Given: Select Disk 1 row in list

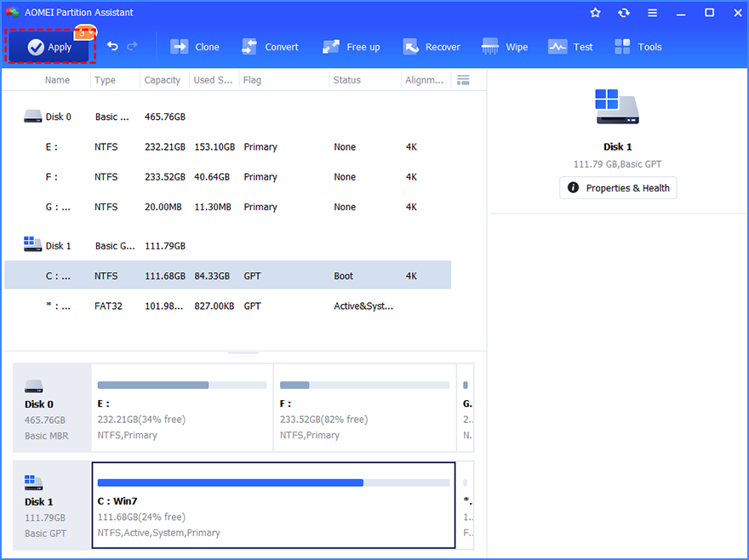Looking at the screenshot, I should click(228, 246).
